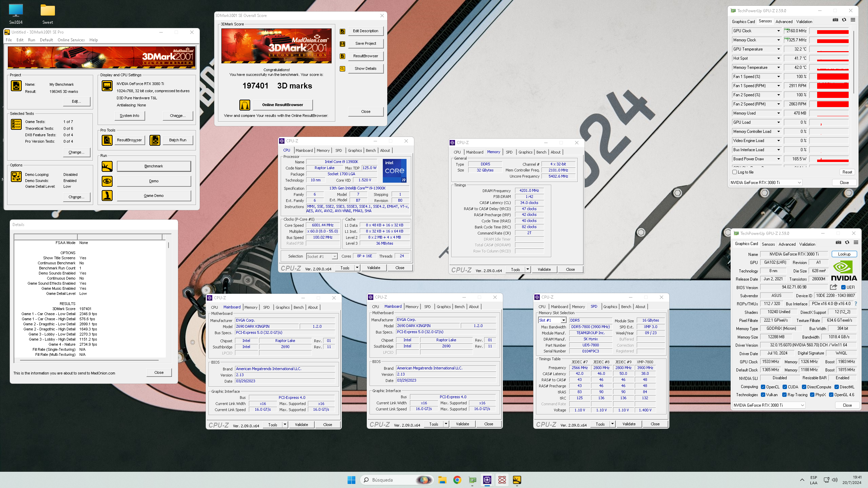This screenshot has width=868, height=488.
Task: Click the Options icon beside Demo Looping
Action: (16, 177)
